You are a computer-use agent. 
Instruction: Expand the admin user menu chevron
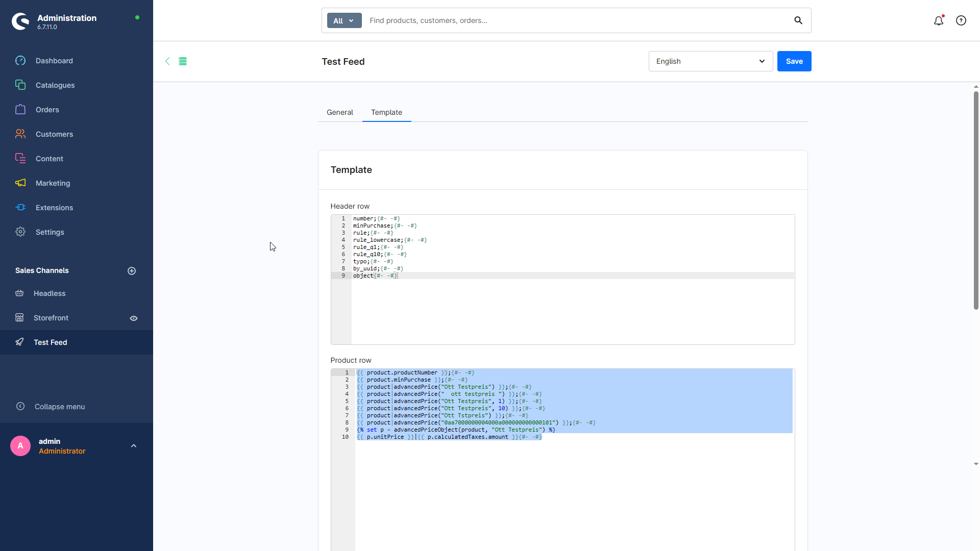[134, 446]
